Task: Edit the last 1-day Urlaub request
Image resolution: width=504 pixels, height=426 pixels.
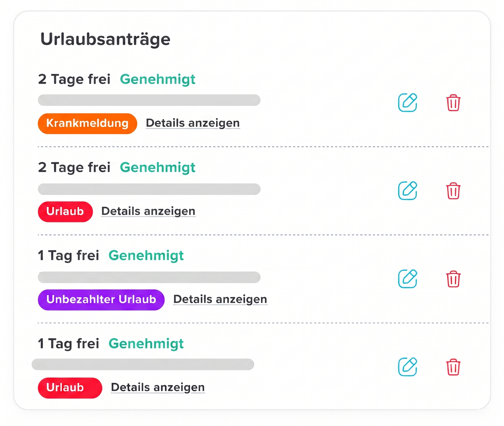Action: [x=407, y=367]
